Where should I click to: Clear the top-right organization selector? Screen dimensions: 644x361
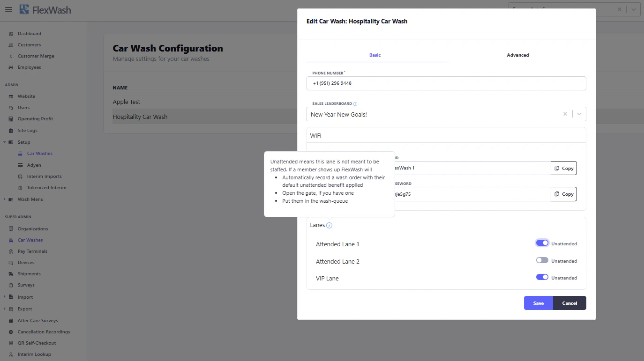(x=619, y=9)
